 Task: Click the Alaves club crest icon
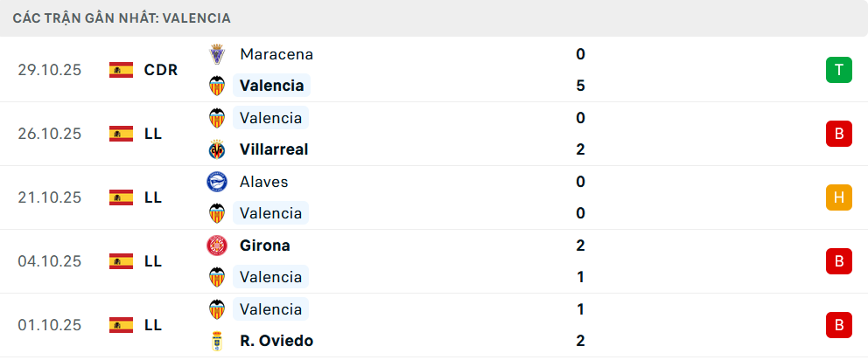pyautogui.click(x=216, y=182)
